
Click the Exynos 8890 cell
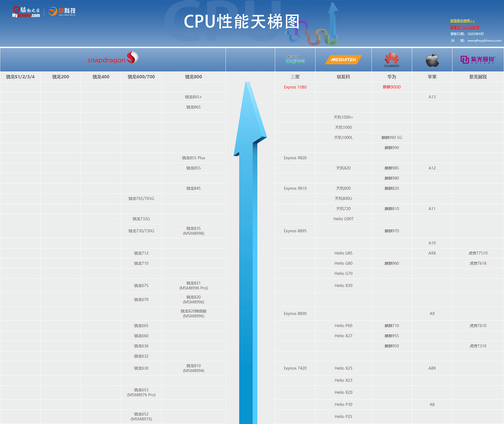pyautogui.click(x=295, y=313)
